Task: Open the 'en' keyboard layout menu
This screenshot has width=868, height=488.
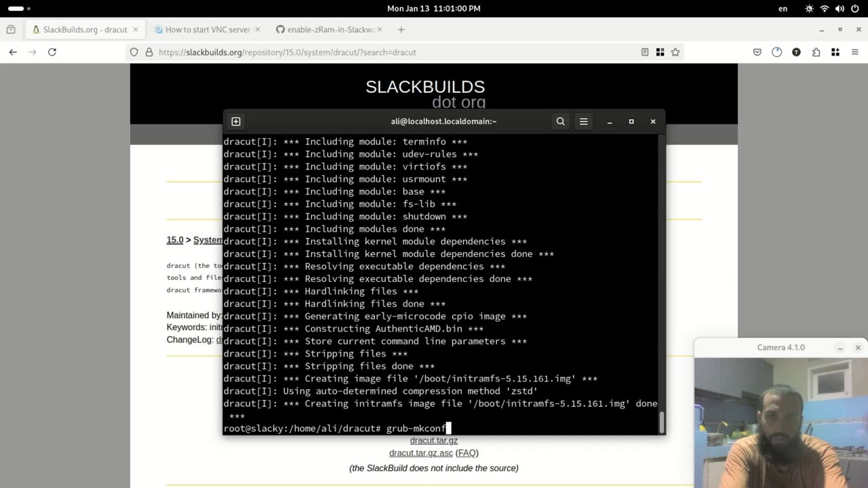Action: point(783,9)
